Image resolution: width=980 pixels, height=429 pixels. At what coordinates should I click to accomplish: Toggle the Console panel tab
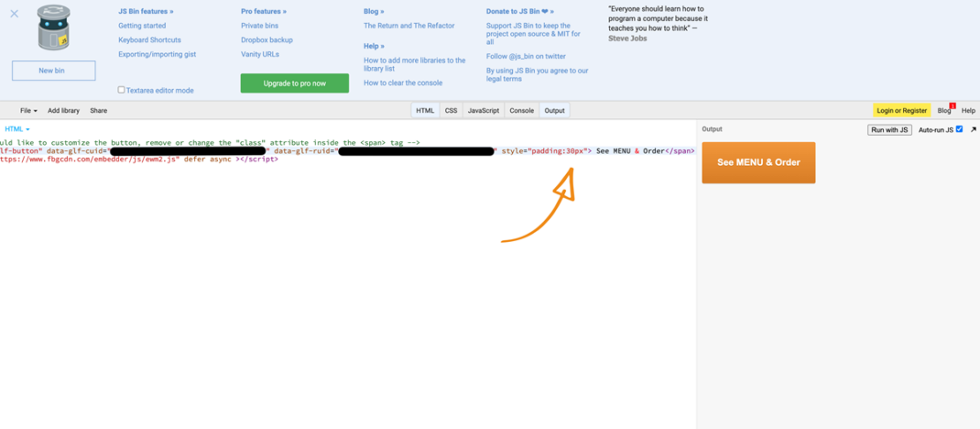(x=522, y=110)
